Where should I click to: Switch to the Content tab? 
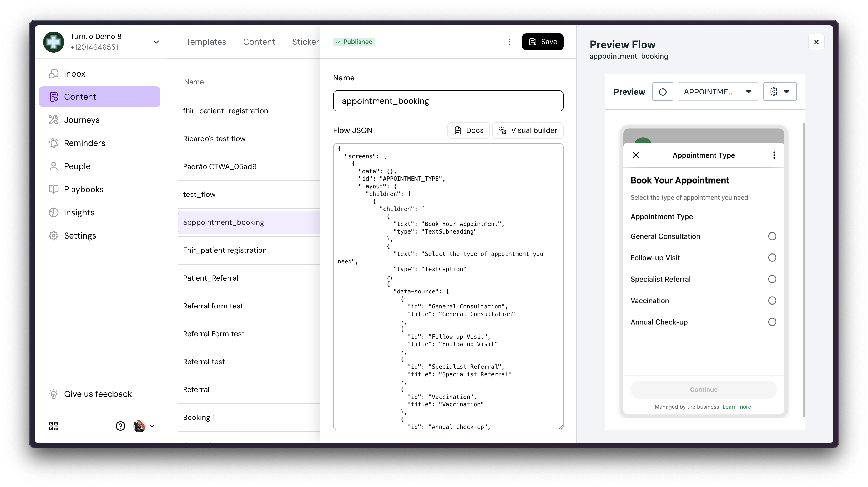point(259,42)
